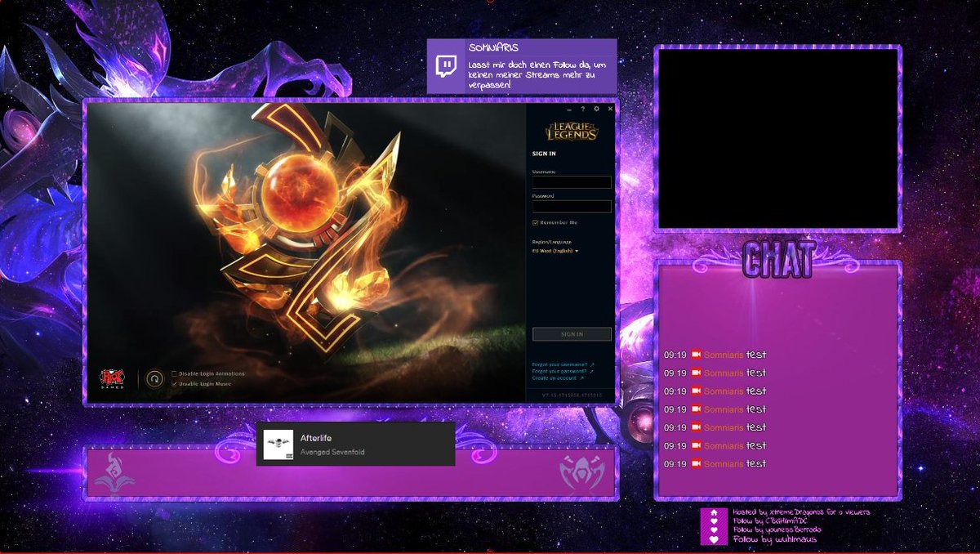Viewport: 980px width, 554px height.
Task: Click the circular replay animation icon
Action: pyautogui.click(x=154, y=378)
